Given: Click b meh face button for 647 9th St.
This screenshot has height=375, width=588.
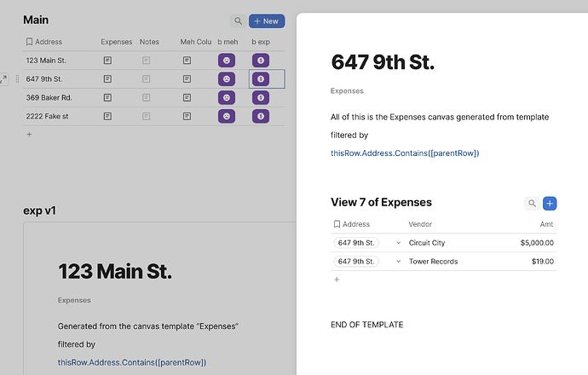Looking at the screenshot, I should [x=227, y=79].
